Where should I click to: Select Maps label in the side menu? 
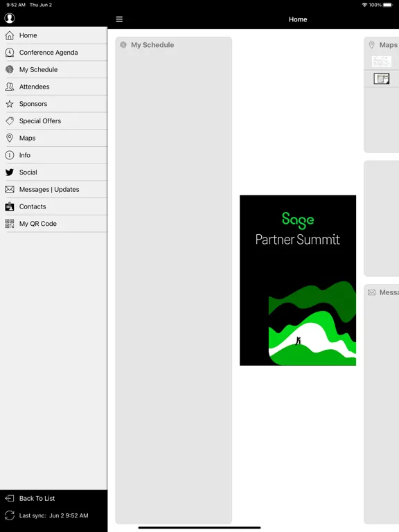(28, 138)
